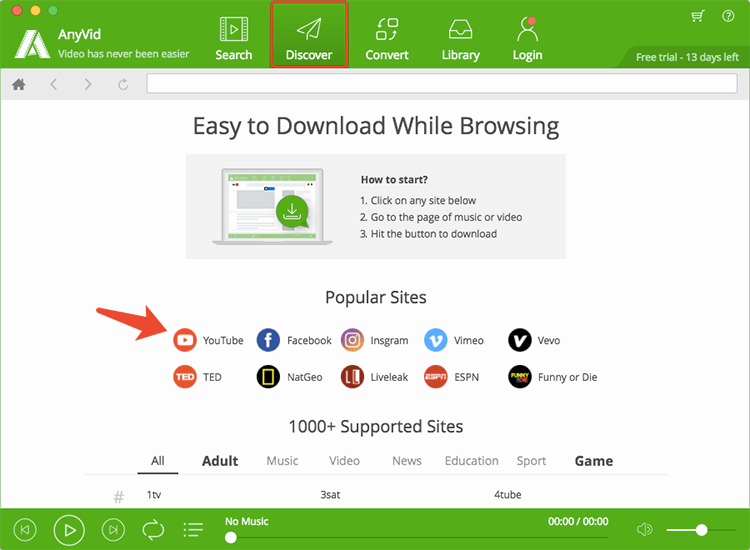Screen dimensions: 750x550
Task: Click the '#' index marker of the site list
Action: point(119,497)
